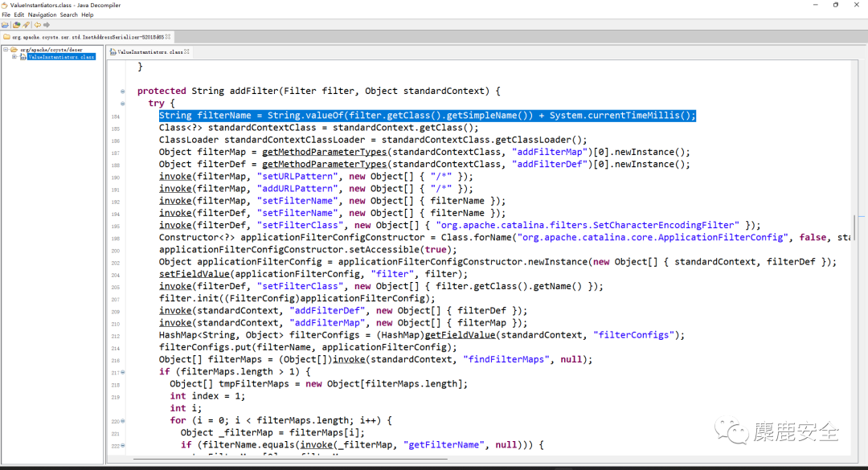Click the "org.apache.catalina.core.ApplicationFilterConfig" string

(653, 238)
